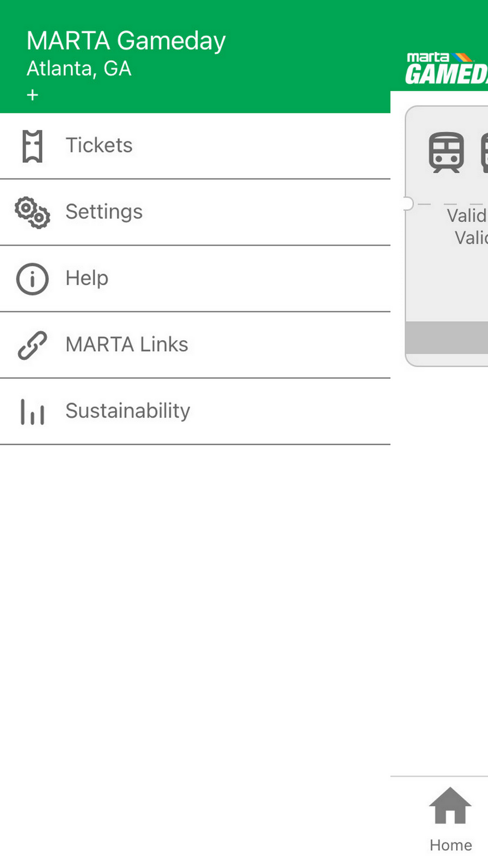Tap the Help info circle icon
The height and width of the screenshot is (868, 488).
click(32, 279)
